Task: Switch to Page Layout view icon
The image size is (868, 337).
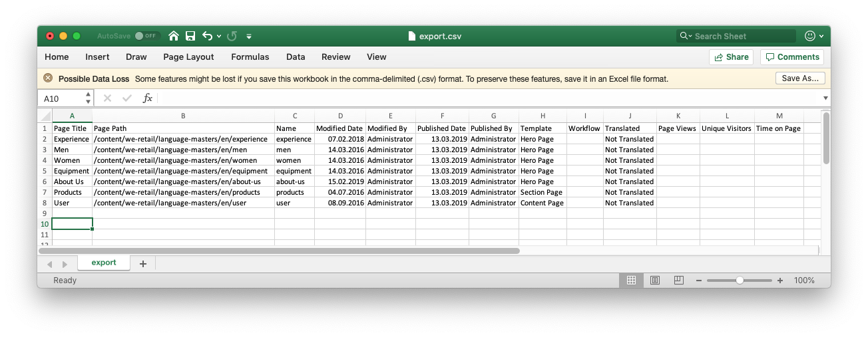Action: coord(654,281)
